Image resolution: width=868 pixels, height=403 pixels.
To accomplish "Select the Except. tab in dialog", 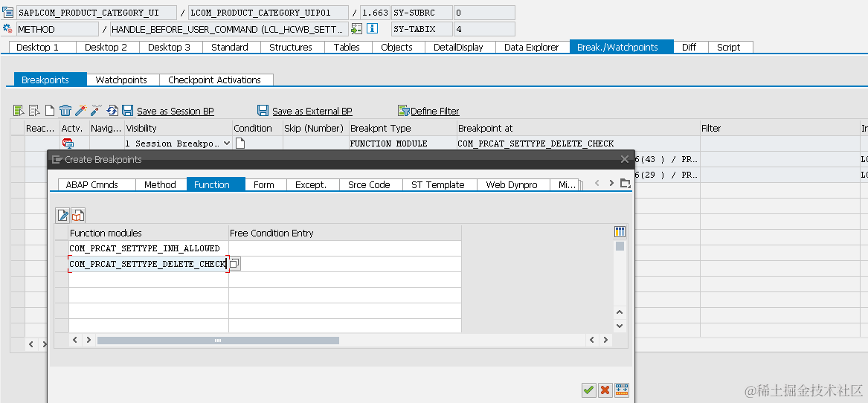I will point(311,185).
